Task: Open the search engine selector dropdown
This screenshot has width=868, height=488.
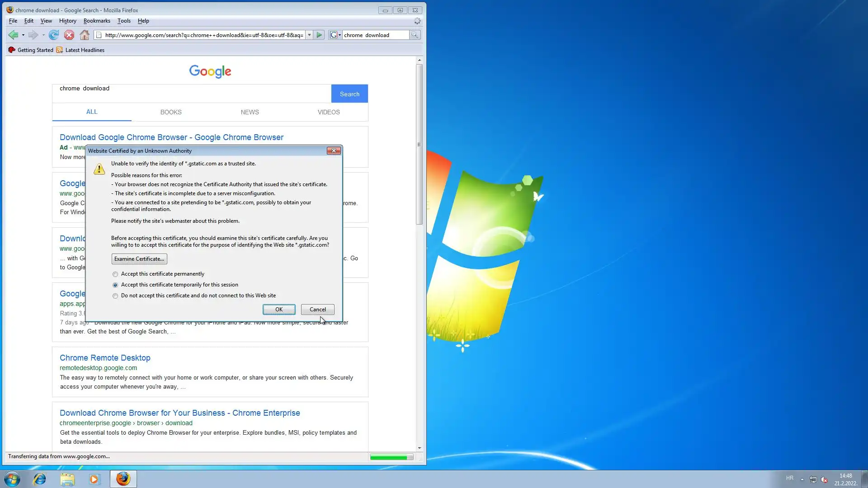Action: (335, 35)
